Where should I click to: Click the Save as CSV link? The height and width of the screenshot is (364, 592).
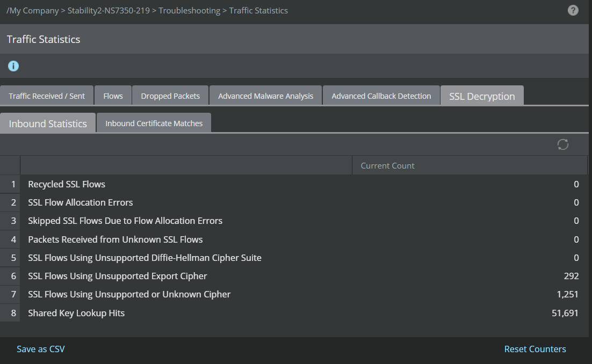point(40,349)
